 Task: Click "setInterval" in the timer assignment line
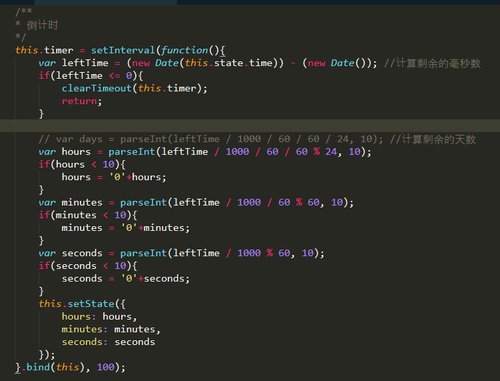[x=123, y=50]
